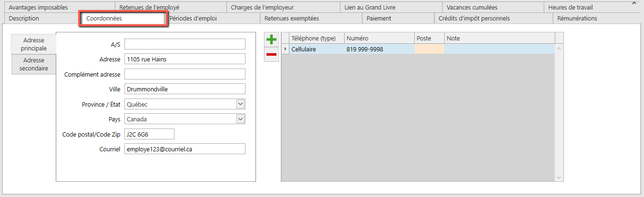The width and height of the screenshot is (644, 197).
Task: Switch to the Adresse secondaire side tab
Action: point(34,64)
